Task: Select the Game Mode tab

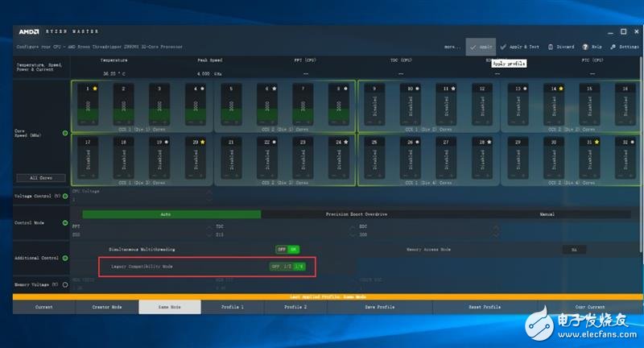Action: click(170, 307)
